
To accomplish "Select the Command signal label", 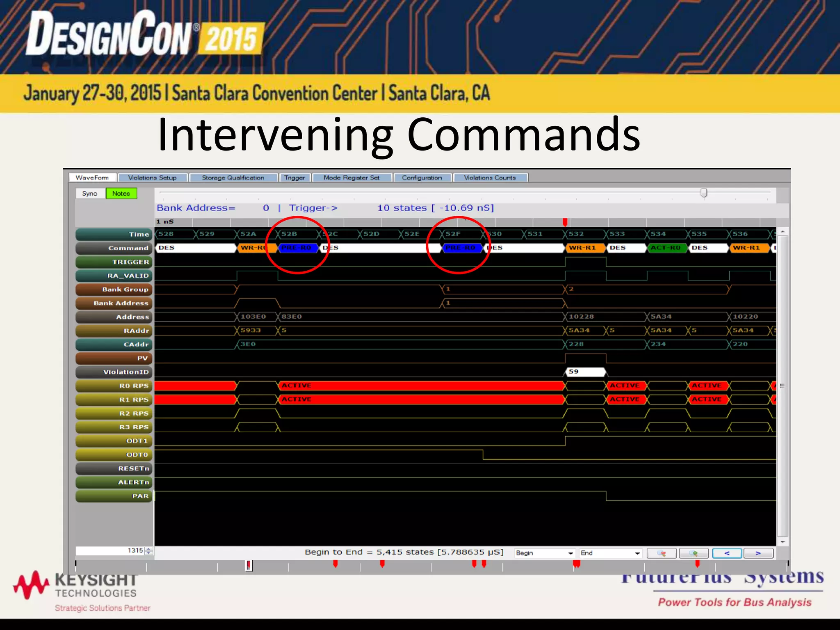I will coord(114,248).
